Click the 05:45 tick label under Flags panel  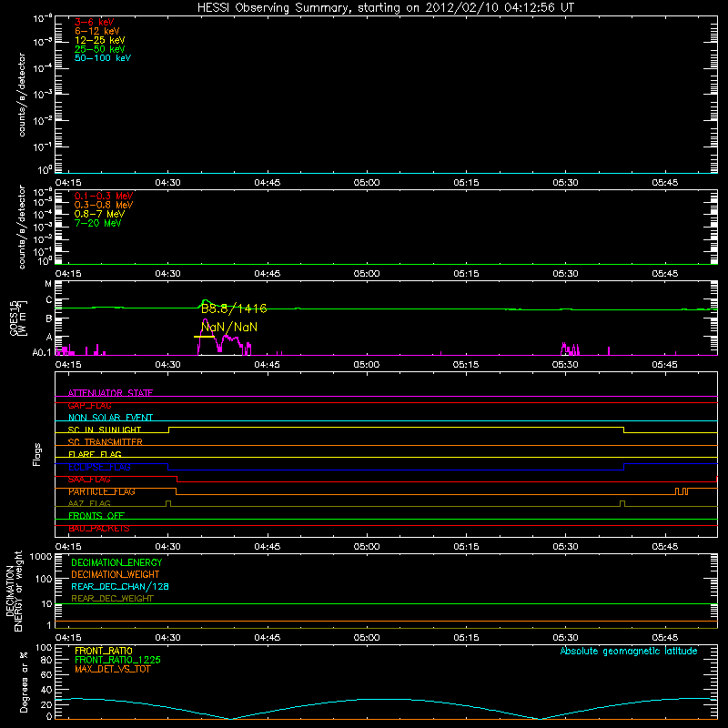665,547
